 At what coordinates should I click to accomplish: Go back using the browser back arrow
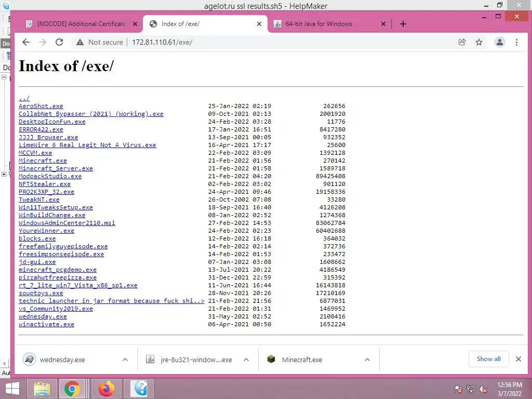(x=26, y=42)
